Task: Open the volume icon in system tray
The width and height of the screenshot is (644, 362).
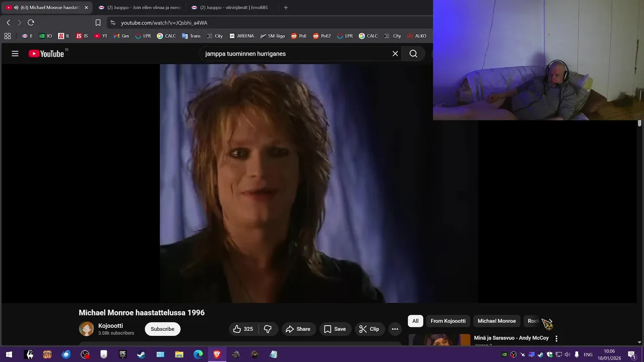Action: [568, 354]
